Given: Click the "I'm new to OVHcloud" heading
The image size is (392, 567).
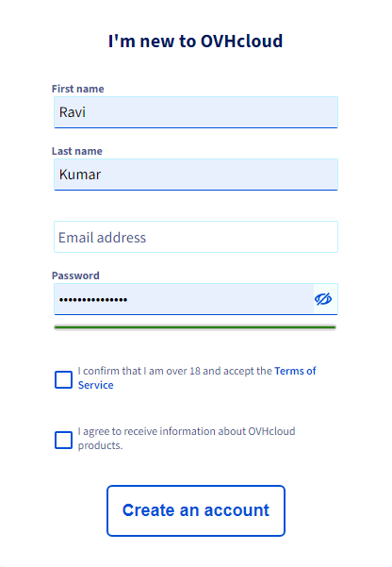Looking at the screenshot, I should [195, 41].
